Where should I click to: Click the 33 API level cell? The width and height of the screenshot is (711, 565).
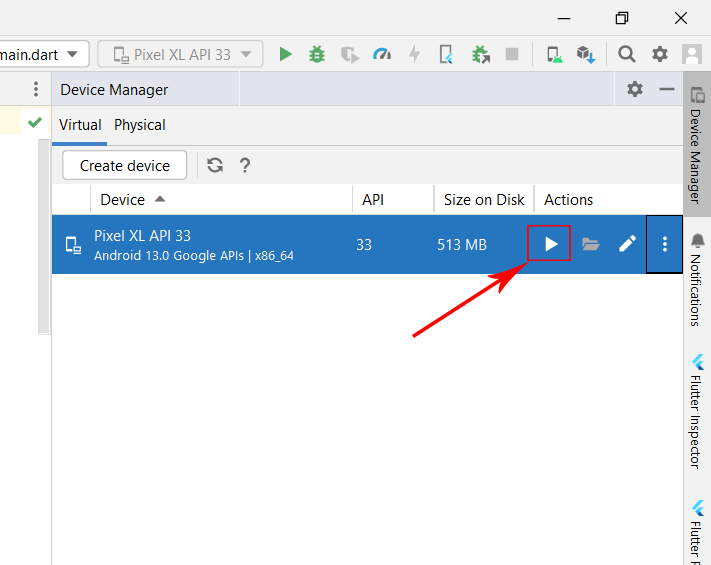[x=364, y=245]
